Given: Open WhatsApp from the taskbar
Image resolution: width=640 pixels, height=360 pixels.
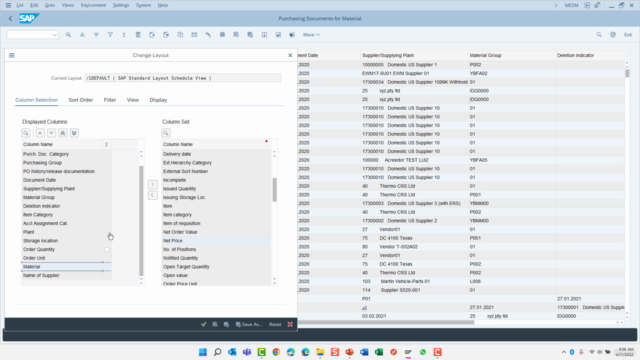Looking at the screenshot, I should coord(423,352).
